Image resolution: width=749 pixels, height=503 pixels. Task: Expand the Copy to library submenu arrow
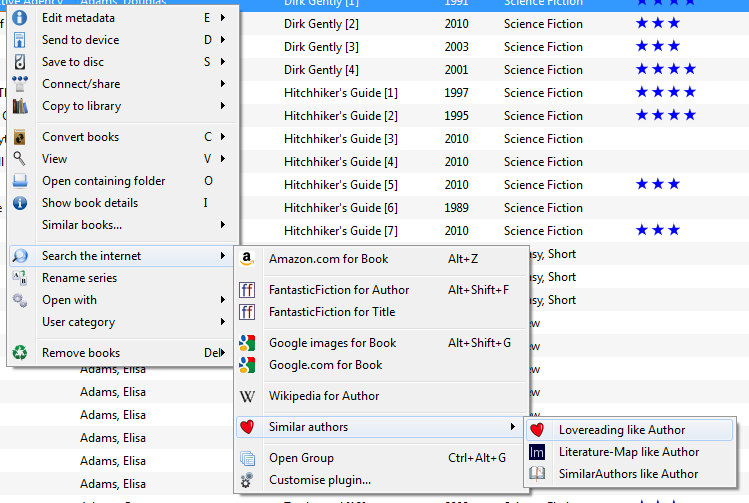click(223, 106)
